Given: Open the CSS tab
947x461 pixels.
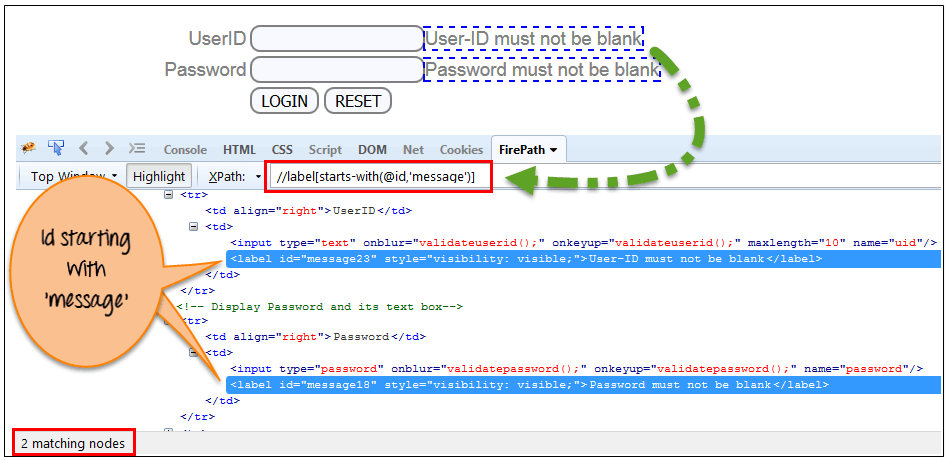Looking at the screenshot, I should pyautogui.click(x=282, y=150).
